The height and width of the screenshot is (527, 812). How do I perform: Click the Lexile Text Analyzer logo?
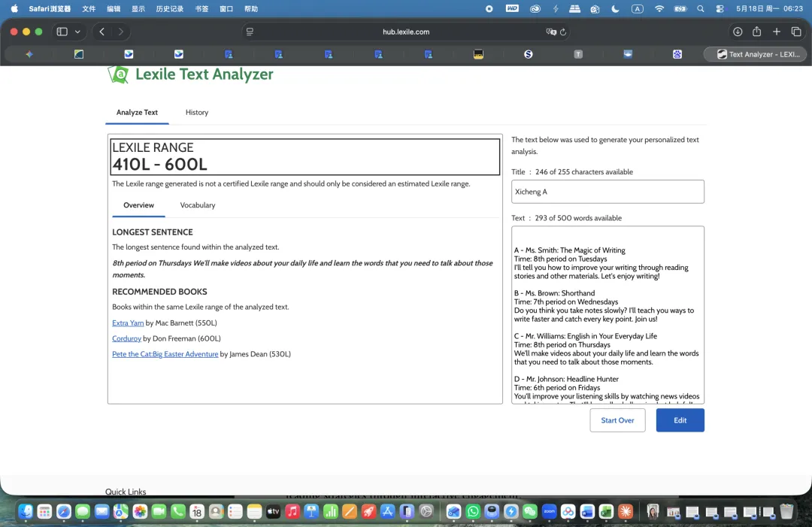pos(190,74)
